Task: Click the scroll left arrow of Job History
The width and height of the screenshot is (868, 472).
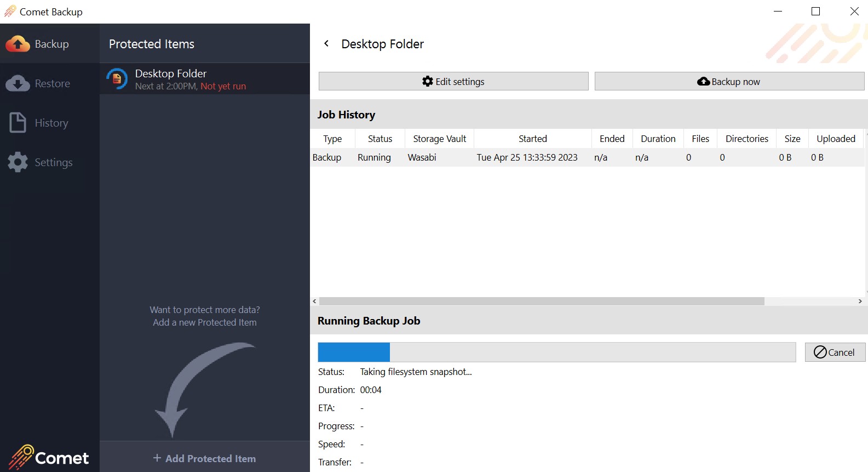Action: click(314, 301)
